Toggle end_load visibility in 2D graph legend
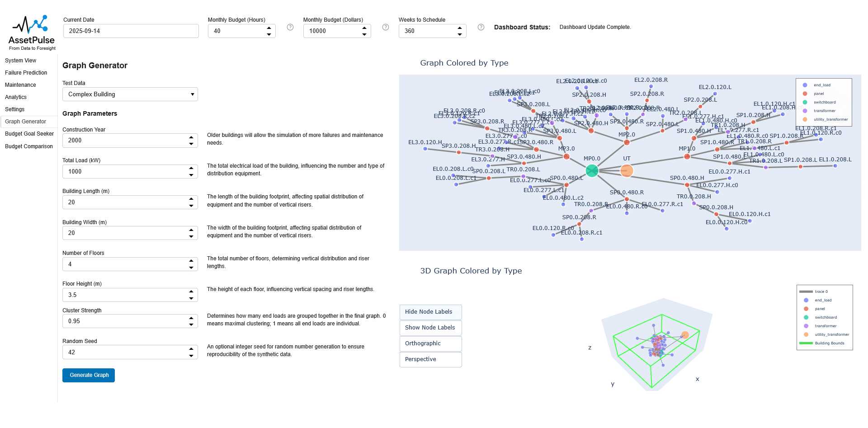The image size is (868, 428). 822,85
